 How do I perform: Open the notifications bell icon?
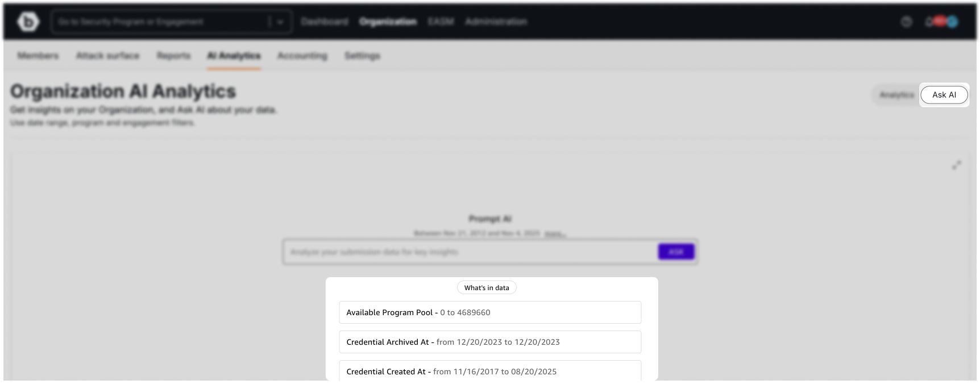929,21
